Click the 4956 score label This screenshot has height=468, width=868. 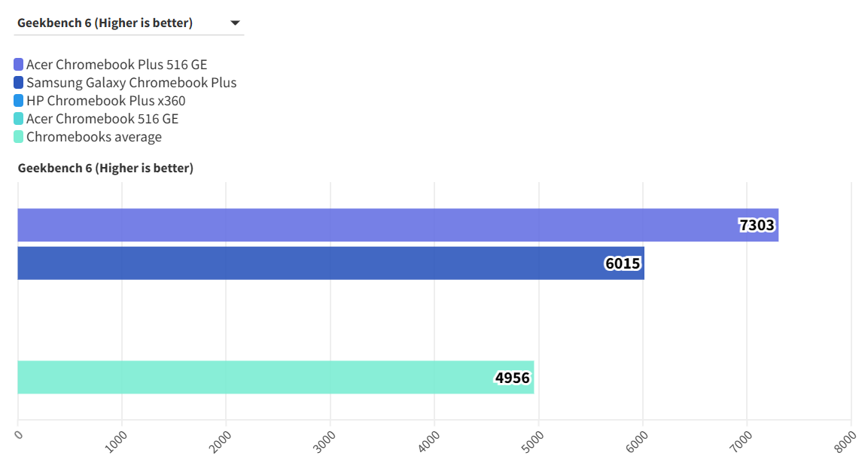coord(513,377)
